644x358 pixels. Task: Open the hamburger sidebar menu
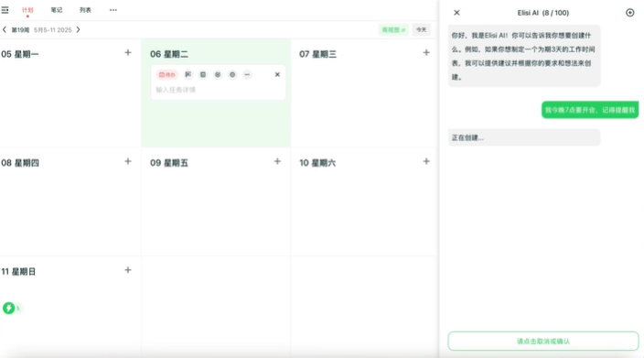coord(5,10)
